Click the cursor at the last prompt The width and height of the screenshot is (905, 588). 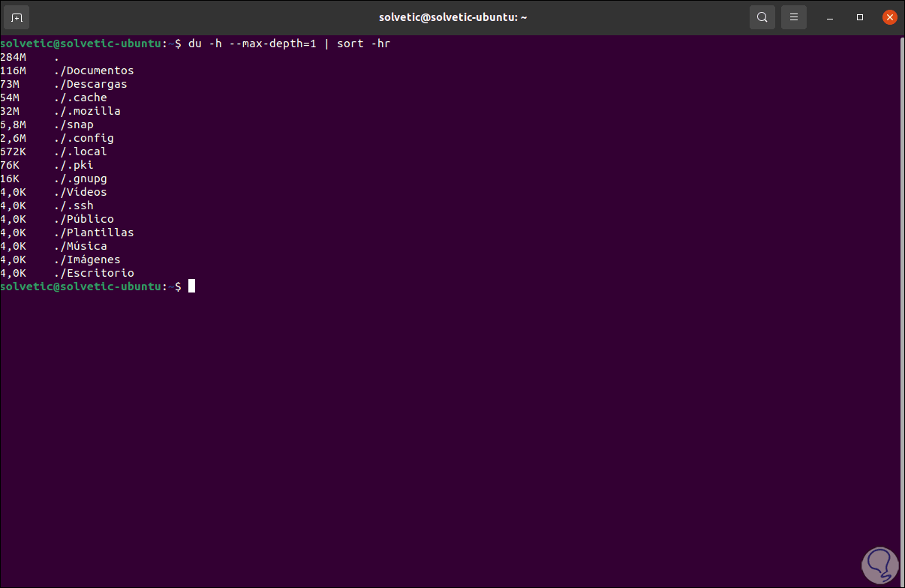click(x=191, y=286)
